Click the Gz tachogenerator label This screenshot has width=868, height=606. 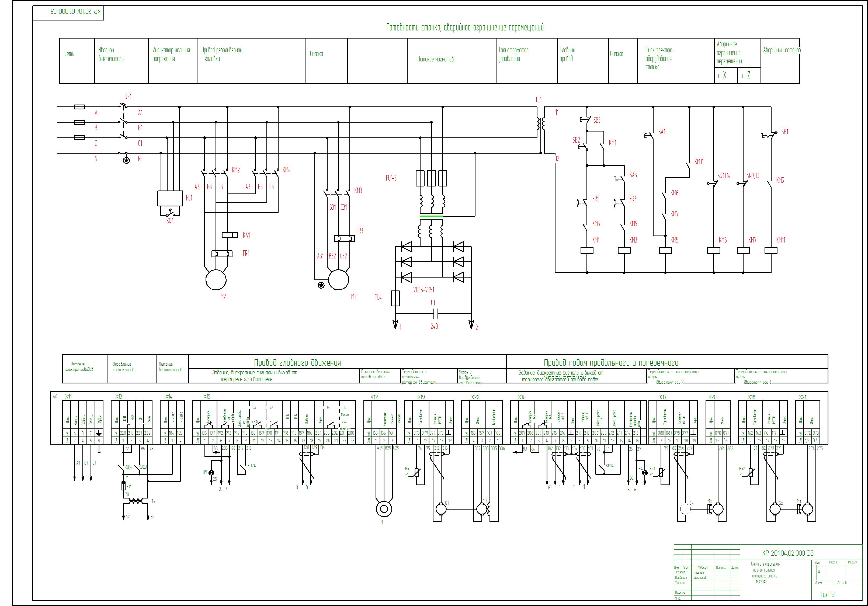pos(780,503)
